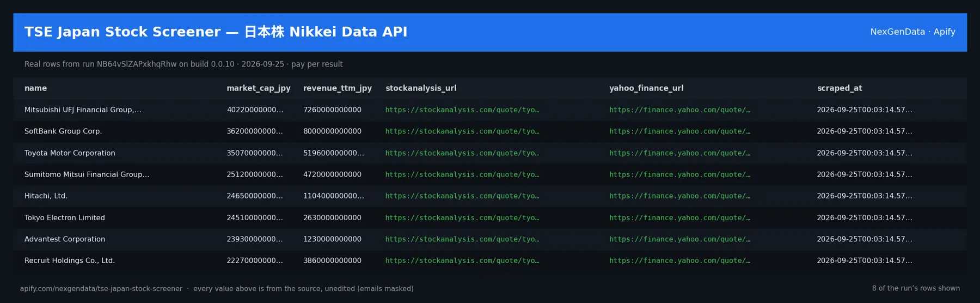Viewport: 980px width, 303px height.
Task: Open the Yahoo Finance link in Tokyo Electron row
Action: (x=679, y=217)
